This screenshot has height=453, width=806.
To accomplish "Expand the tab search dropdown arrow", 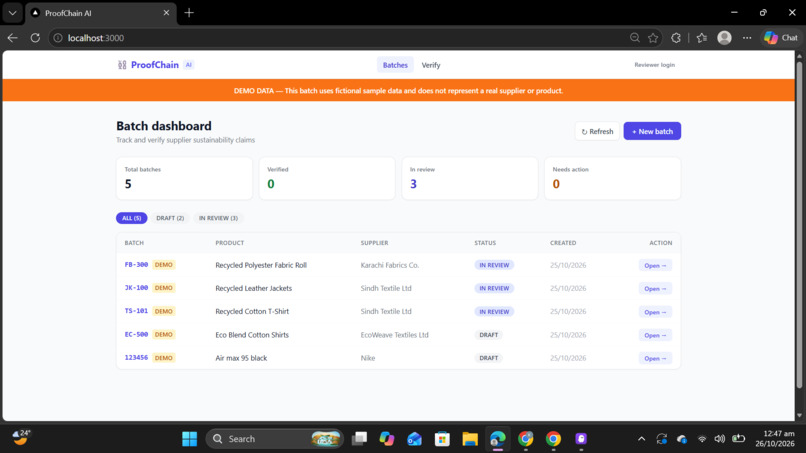I will pyautogui.click(x=12, y=13).
